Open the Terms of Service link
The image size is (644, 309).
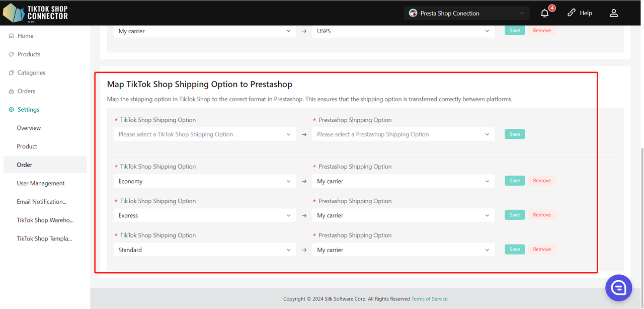[429, 299]
